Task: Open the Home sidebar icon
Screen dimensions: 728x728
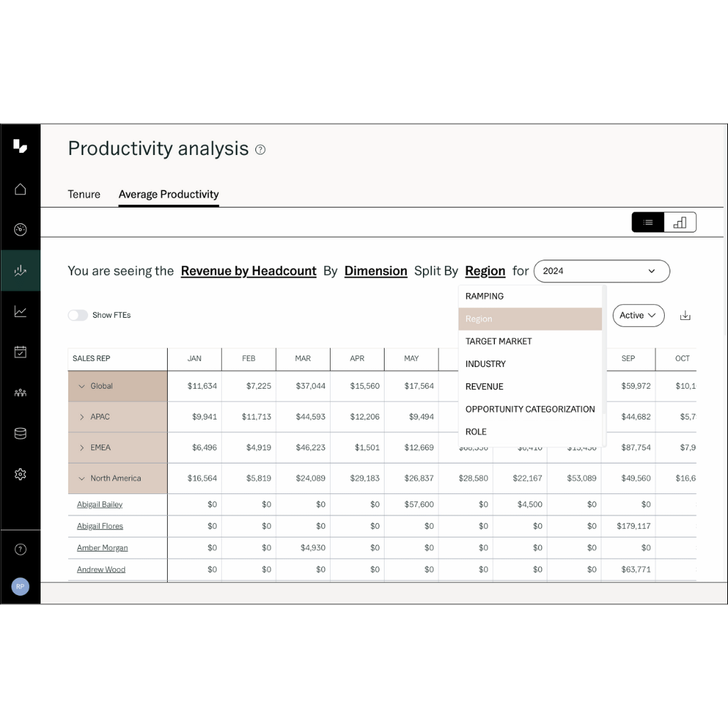Action: (x=20, y=188)
